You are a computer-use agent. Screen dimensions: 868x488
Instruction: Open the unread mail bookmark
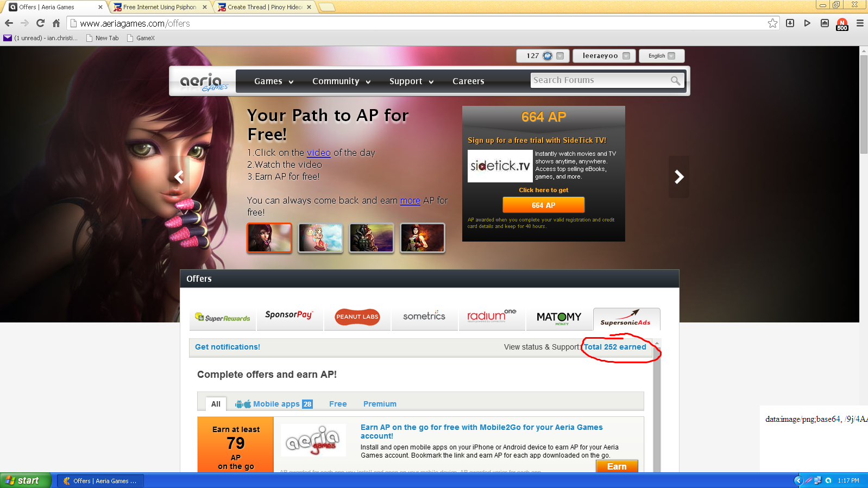click(x=41, y=38)
